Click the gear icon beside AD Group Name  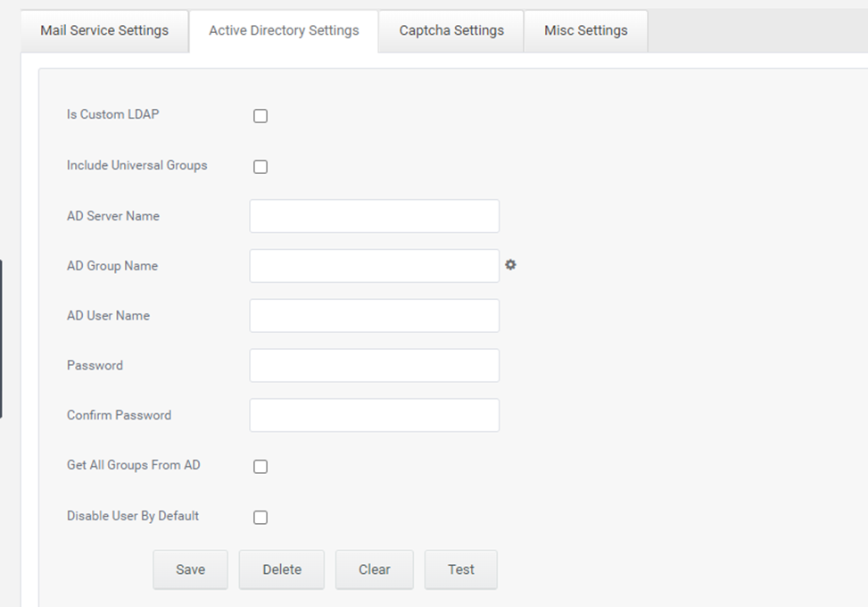point(510,265)
